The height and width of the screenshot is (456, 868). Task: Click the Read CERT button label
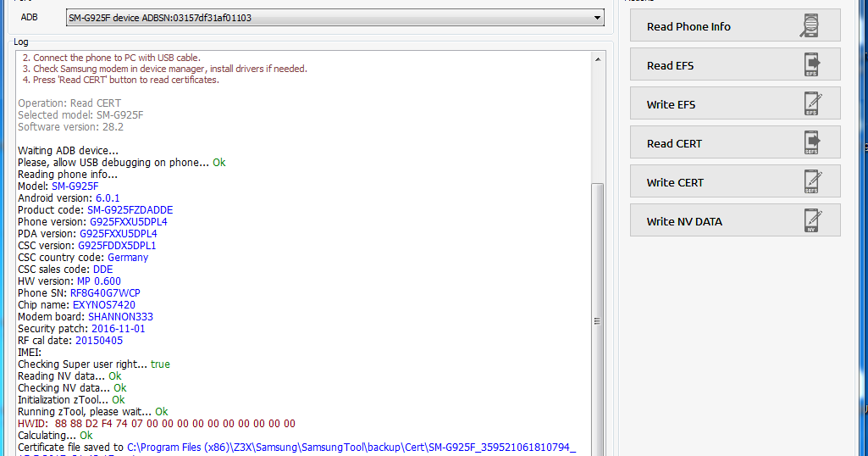coord(674,143)
